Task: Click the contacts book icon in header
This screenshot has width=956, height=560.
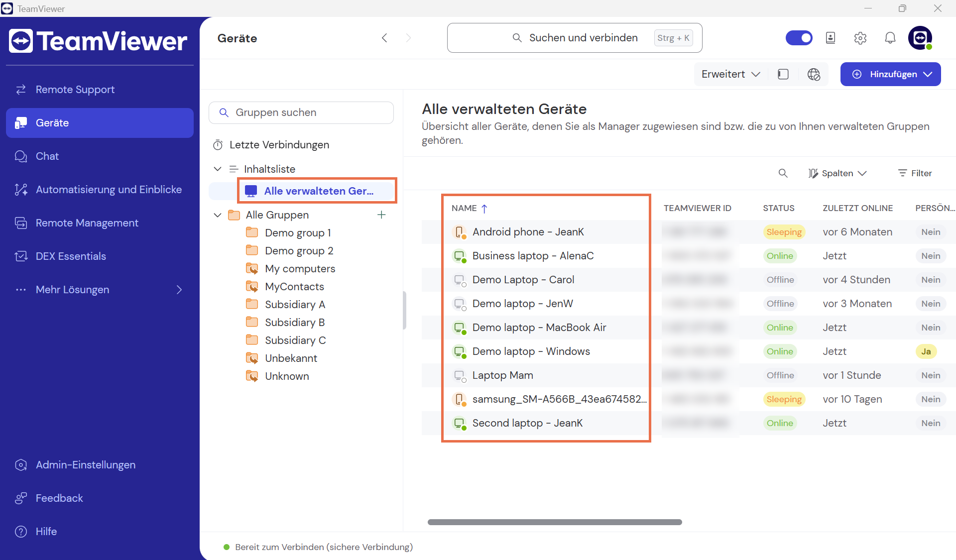Action: click(830, 38)
